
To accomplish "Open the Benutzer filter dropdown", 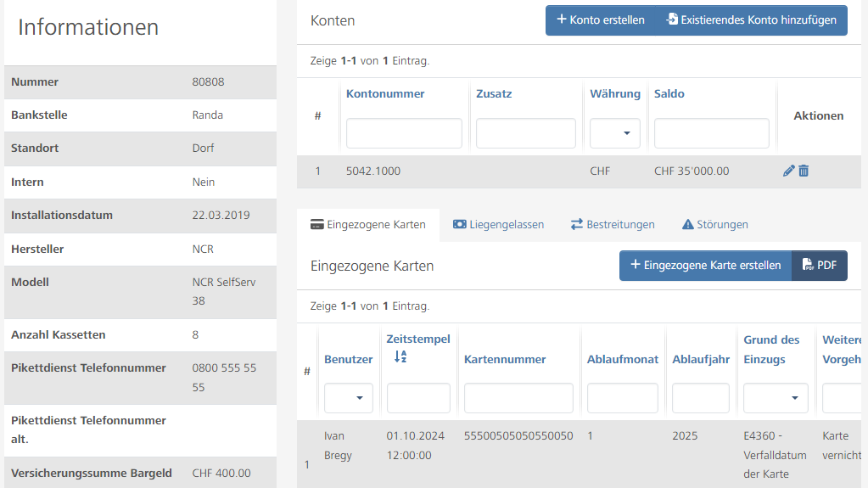I will tap(348, 398).
